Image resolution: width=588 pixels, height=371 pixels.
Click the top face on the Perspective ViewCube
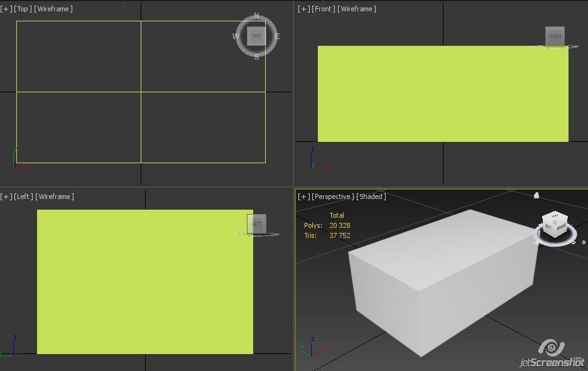[x=555, y=216]
